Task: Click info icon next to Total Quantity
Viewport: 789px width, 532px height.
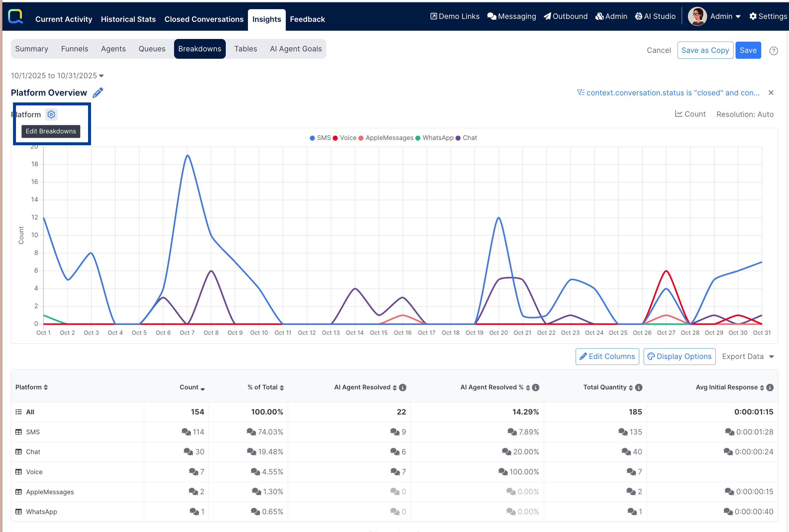Action: coord(639,387)
